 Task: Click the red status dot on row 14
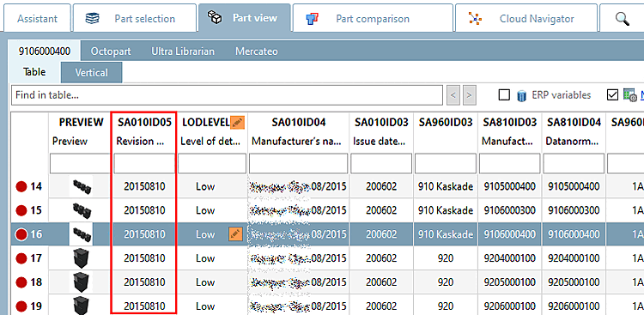point(21,187)
